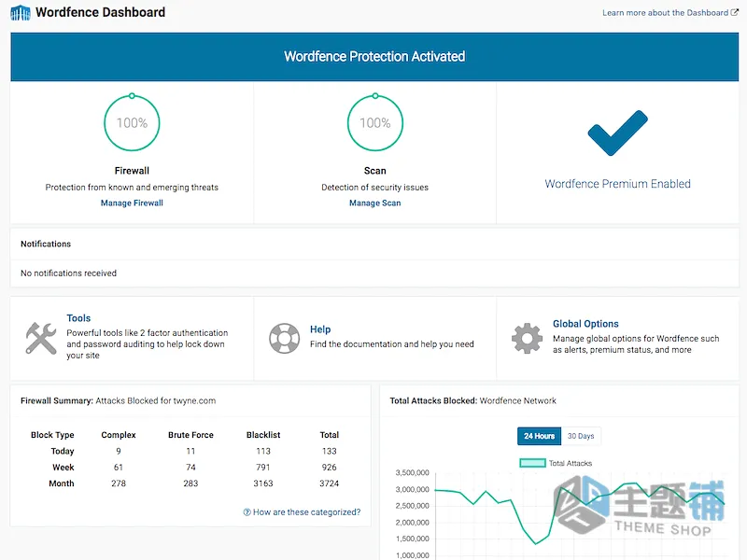Click the Block Type column header

click(x=52, y=435)
